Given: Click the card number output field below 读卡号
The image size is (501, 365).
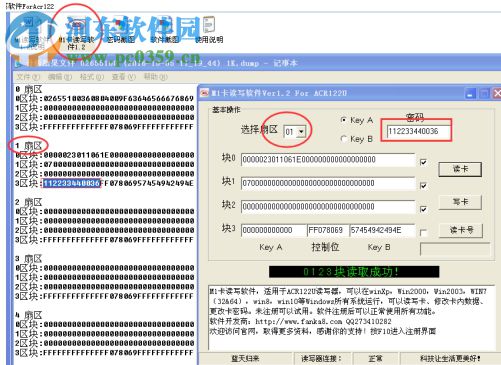Looking at the screenshot, I should point(455,249).
